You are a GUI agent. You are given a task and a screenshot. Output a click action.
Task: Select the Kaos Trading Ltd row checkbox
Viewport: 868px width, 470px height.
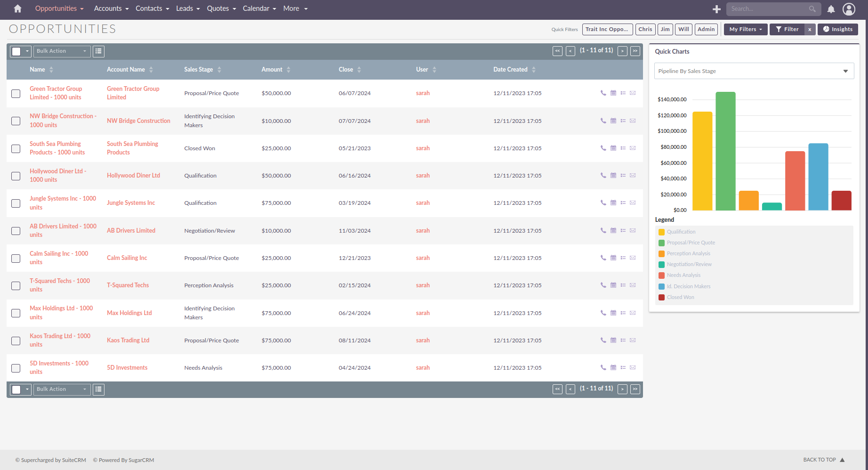16,340
